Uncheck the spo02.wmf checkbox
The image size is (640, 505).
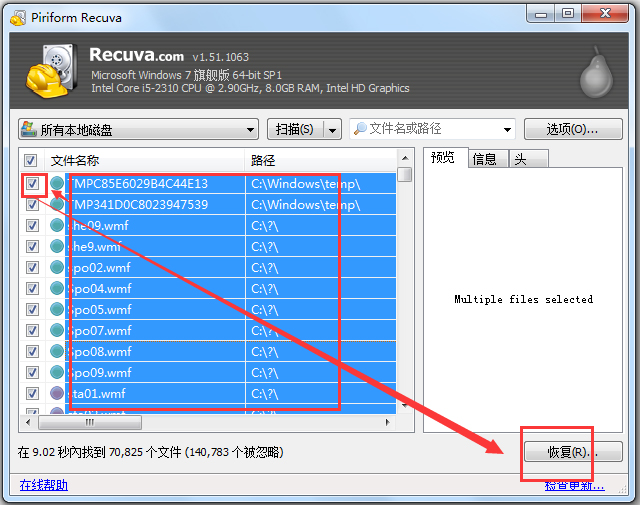(32, 267)
